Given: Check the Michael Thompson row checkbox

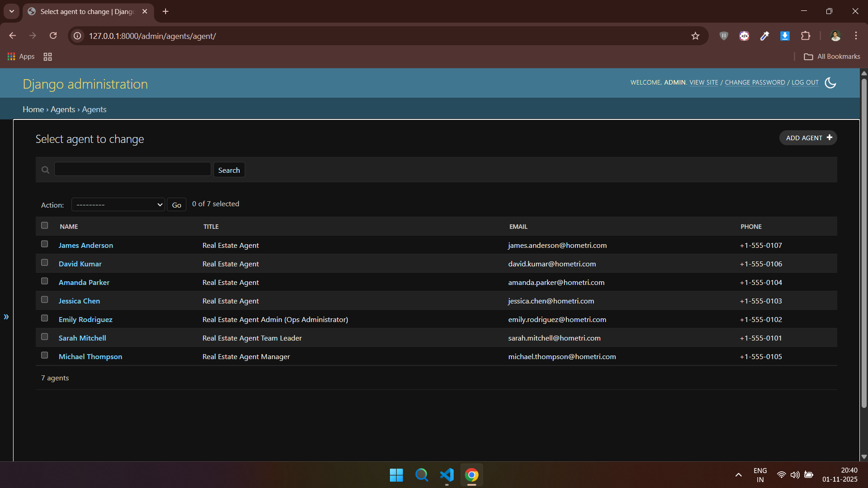Looking at the screenshot, I should (x=44, y=355).
